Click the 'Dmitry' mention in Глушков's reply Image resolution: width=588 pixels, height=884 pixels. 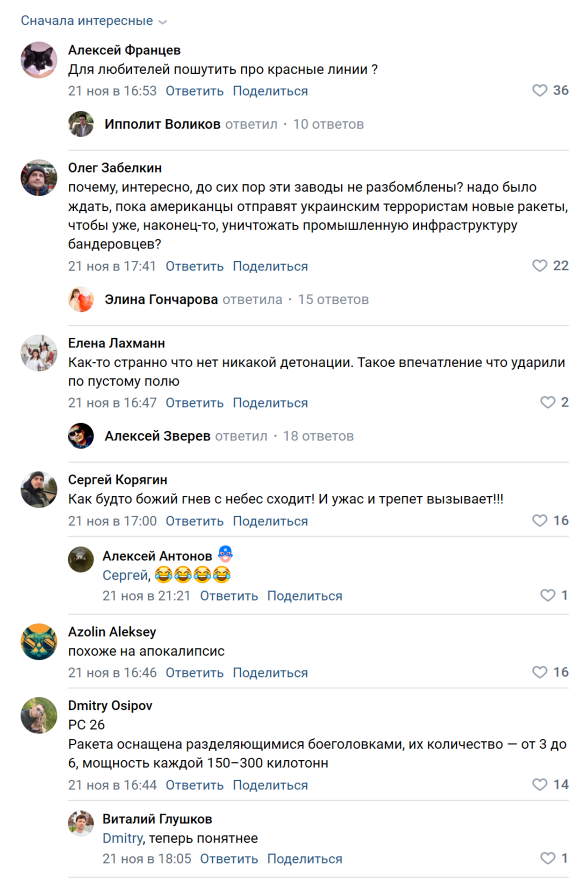point(122,838)
